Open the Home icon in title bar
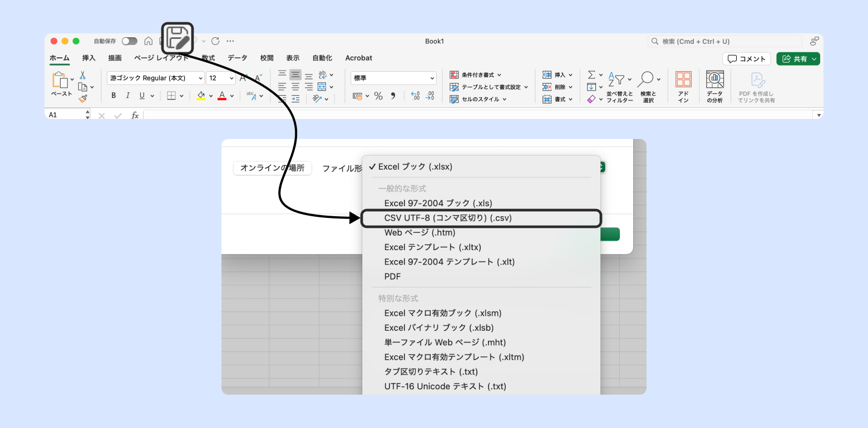This screenshot has height=428, width=868. [149, 41]
